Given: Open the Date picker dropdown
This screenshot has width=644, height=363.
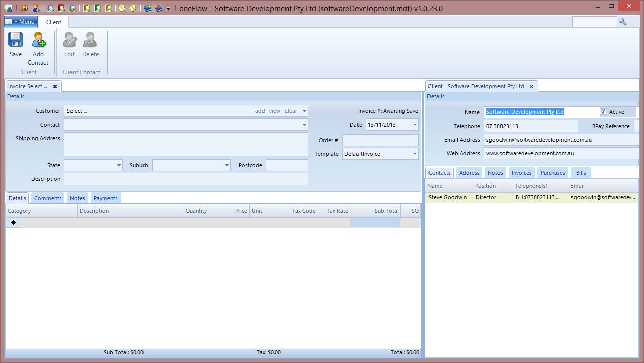Looking at the screenshot, I should click(x=415, y=125).
